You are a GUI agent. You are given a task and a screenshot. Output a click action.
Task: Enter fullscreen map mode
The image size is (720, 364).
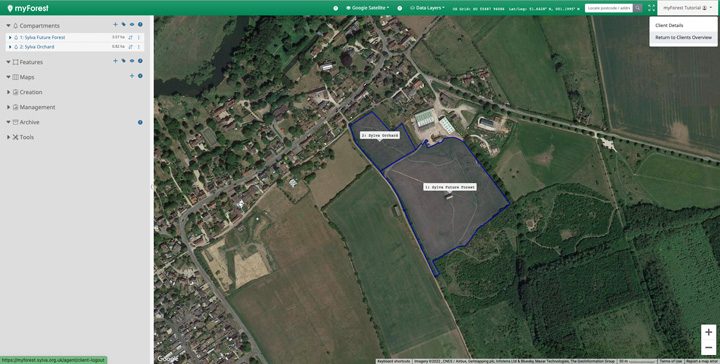651,8
